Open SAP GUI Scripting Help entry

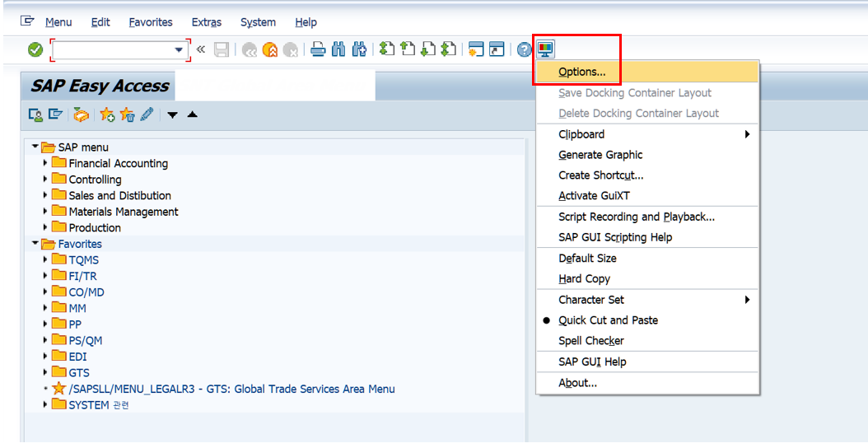click(x=647, y=237)
